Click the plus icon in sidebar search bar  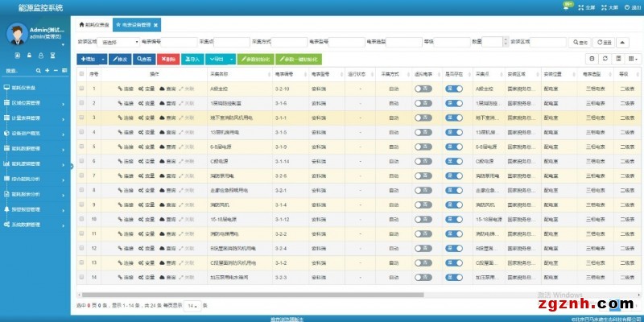click(x=47, y=71)
